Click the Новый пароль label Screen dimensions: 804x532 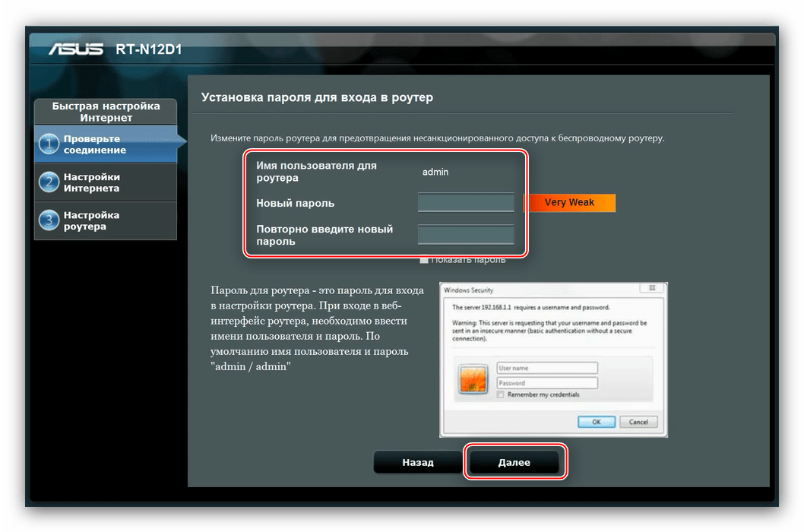[296, 203]
